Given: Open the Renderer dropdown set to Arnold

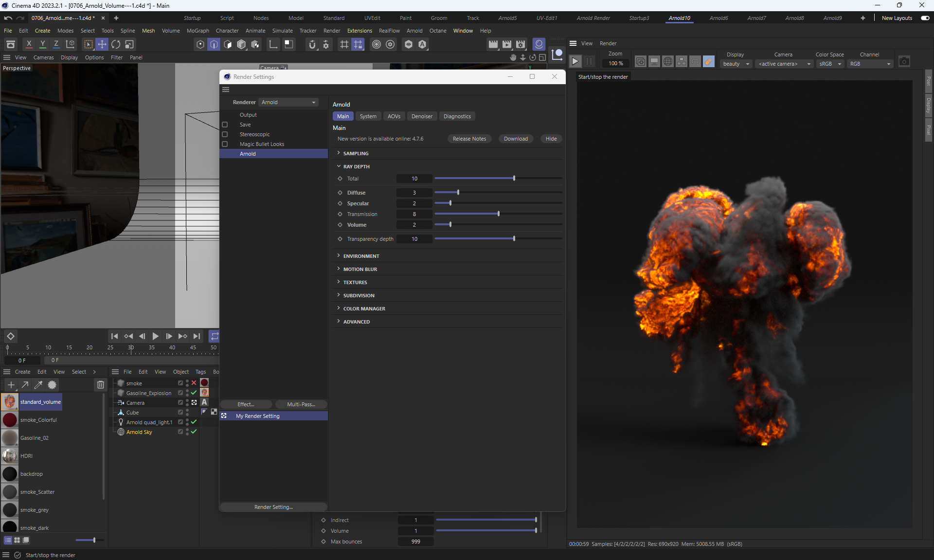Looking at the screenshot, I should (288, 102).
